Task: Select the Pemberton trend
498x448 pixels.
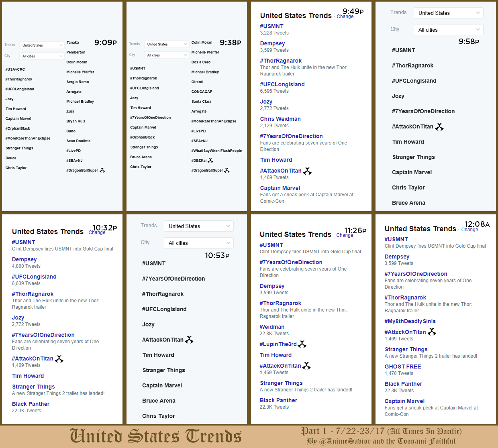Action: point(76,52)
